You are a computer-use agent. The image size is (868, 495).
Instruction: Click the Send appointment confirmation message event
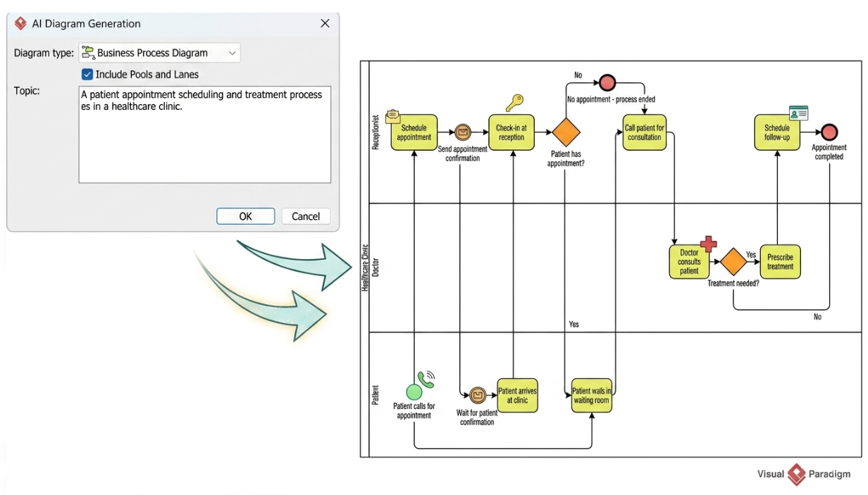(x=462, y=132)
